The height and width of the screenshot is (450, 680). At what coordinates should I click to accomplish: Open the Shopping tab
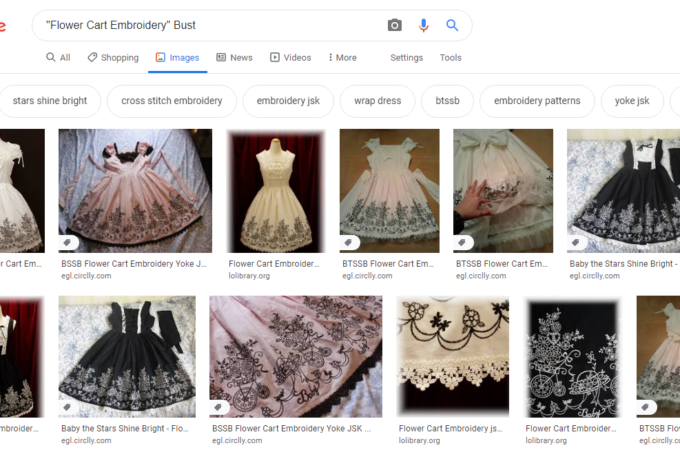tap(113, 57)
